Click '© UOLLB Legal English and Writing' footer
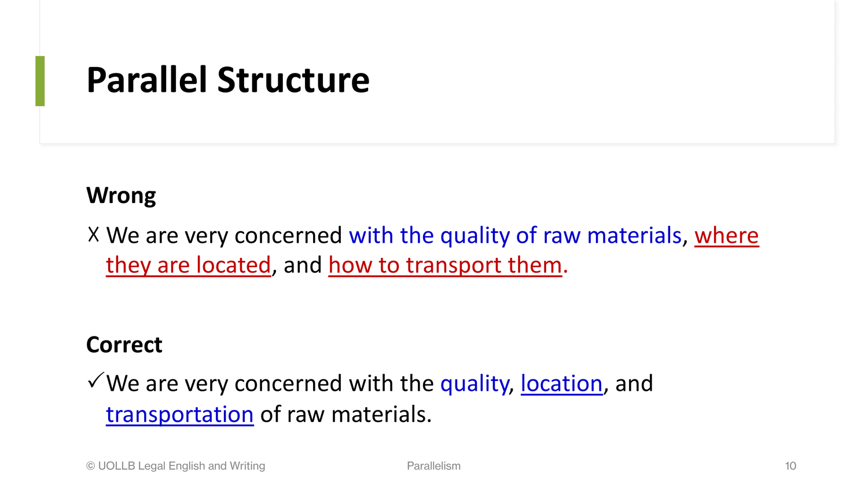The width and height of the screenshot is (868, 488). tap(175, 466)
